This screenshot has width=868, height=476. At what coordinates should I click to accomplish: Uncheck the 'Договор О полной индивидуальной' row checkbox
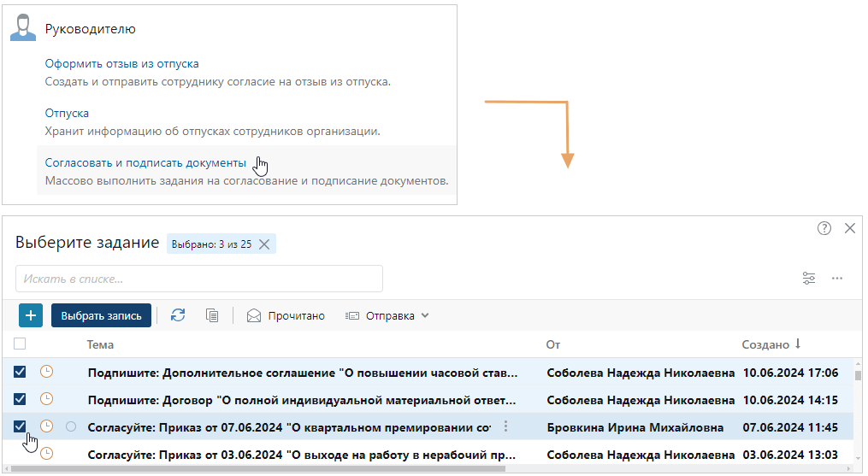[21, 399]
